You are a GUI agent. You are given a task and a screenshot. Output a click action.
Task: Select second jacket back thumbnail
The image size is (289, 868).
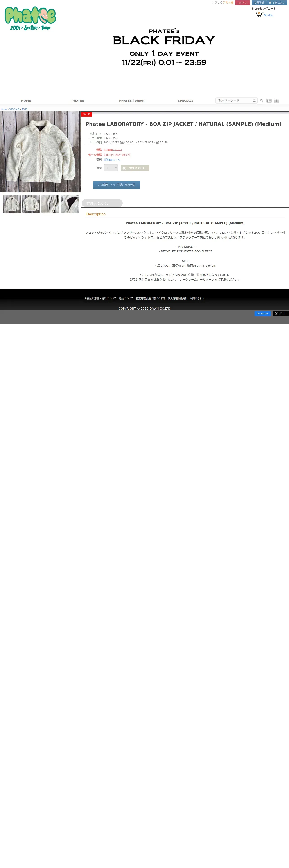31,204
